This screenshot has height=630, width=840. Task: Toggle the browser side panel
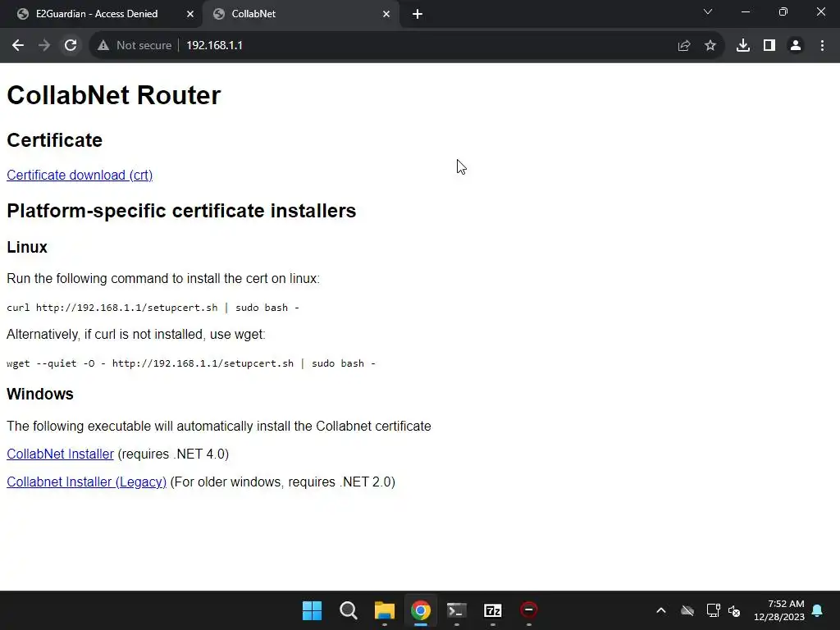click(769, 46)
